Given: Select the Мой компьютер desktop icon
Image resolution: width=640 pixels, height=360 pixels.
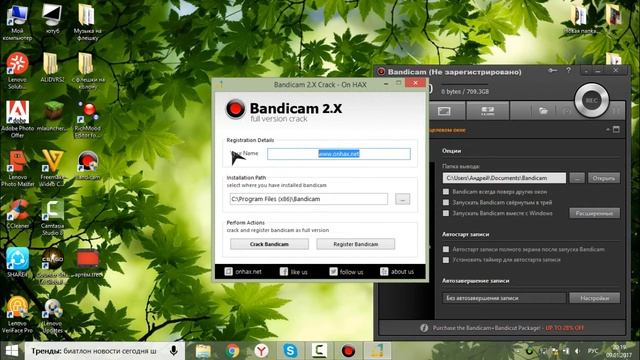Looking at the screenshot, I should tap(18, 22).
